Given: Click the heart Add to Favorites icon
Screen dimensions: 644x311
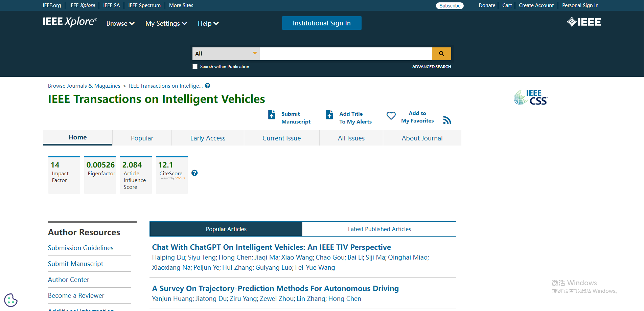Looking at the screenshot, I should [391, 116].
